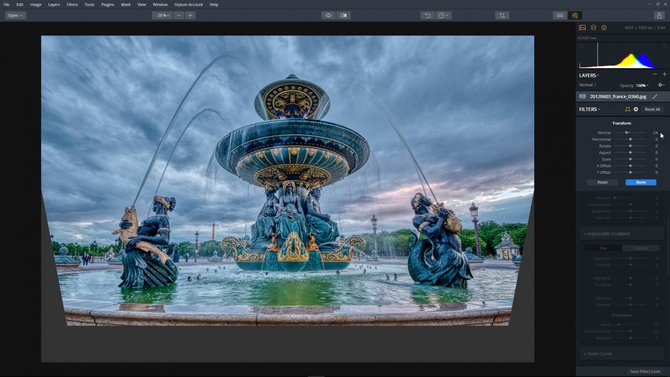The height and width of the screenshot is (377, 670).
Task: Show the info panel circle icon
Action: tap(604, 28)
